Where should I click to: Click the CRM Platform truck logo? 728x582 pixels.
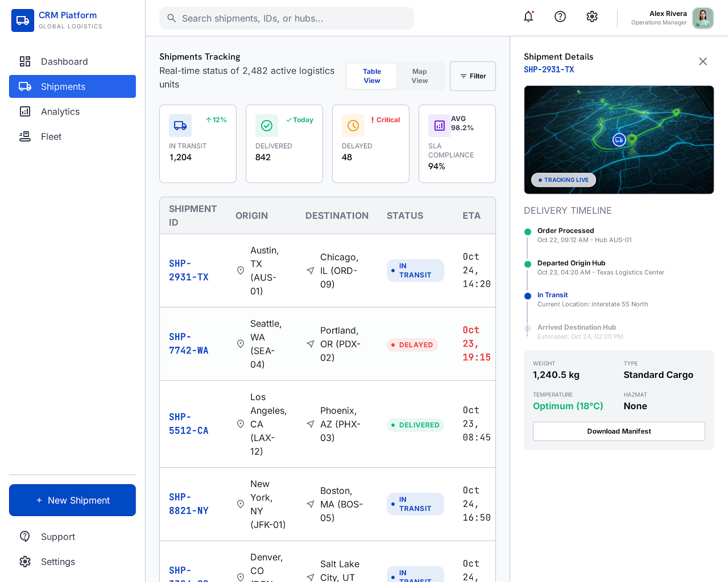[x=23, y=20]
